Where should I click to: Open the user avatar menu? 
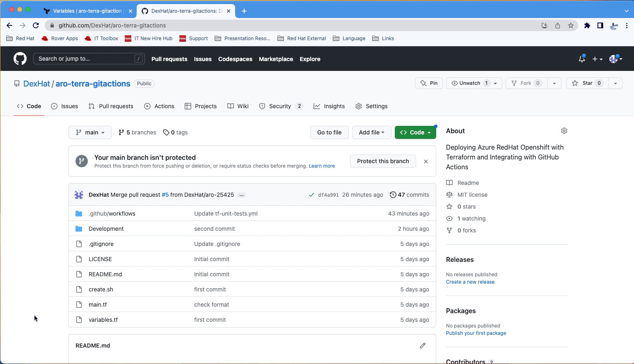coord(616,59)
